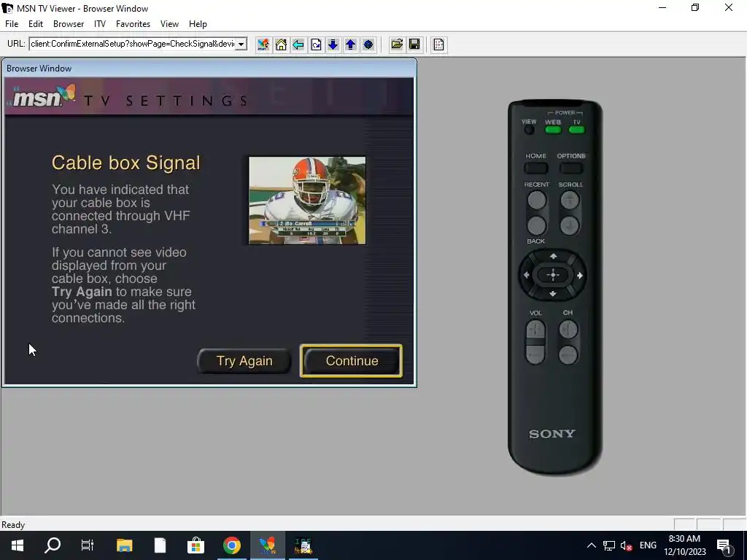Click the BACK button on the remote
Viewport: 747px width, 560px height.
tap(536, 226)
